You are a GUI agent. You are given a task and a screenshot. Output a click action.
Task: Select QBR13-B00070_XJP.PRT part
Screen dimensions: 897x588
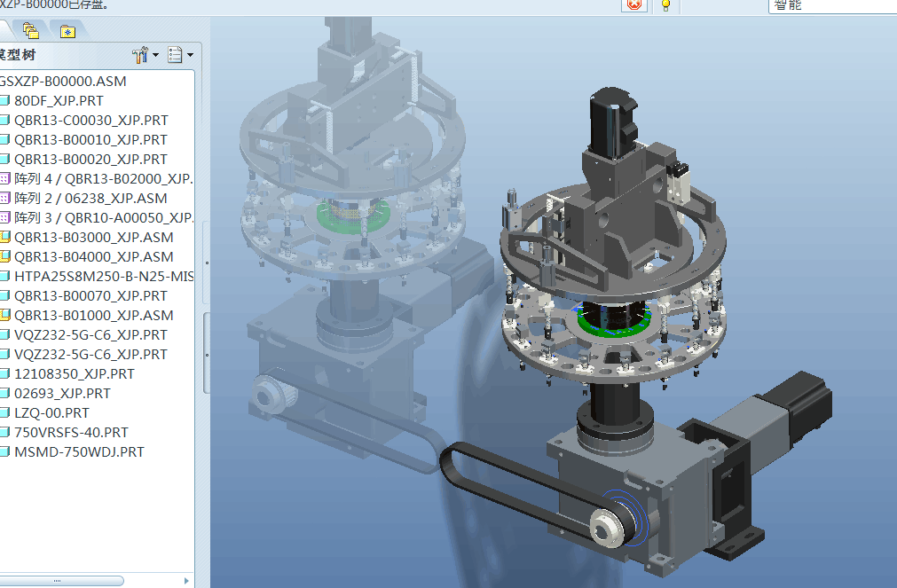(91, 295)
